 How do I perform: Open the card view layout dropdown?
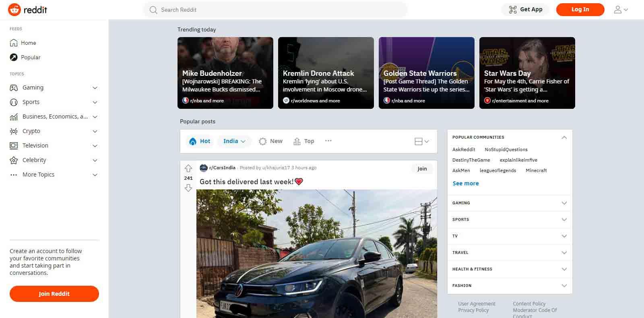pos(422,141)
